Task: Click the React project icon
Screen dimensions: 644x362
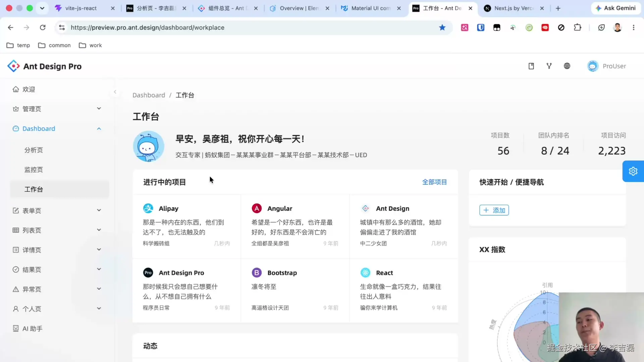Action: tap(365, 273)
